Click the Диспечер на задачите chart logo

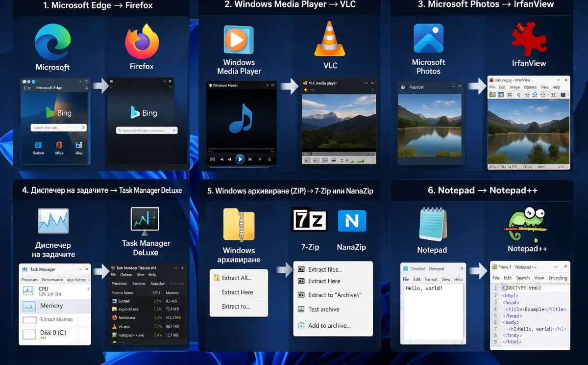click(x=53, y=221)
